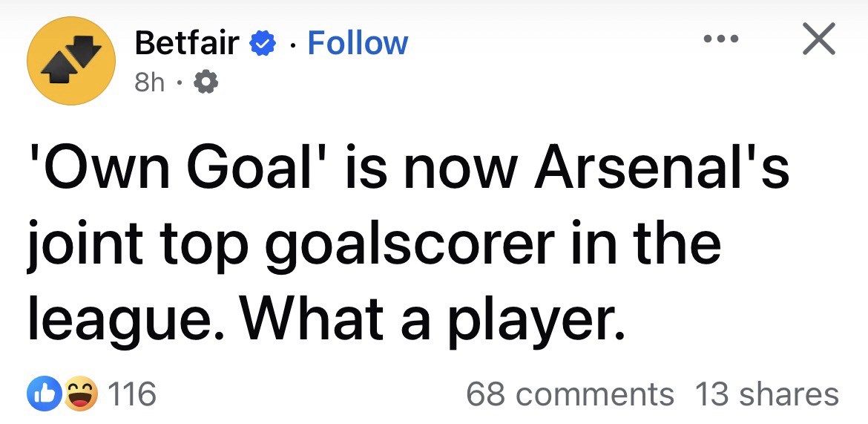Click the blue verified badge
The height and width of the screenshot is (424, 868).
tap(260, 44)
